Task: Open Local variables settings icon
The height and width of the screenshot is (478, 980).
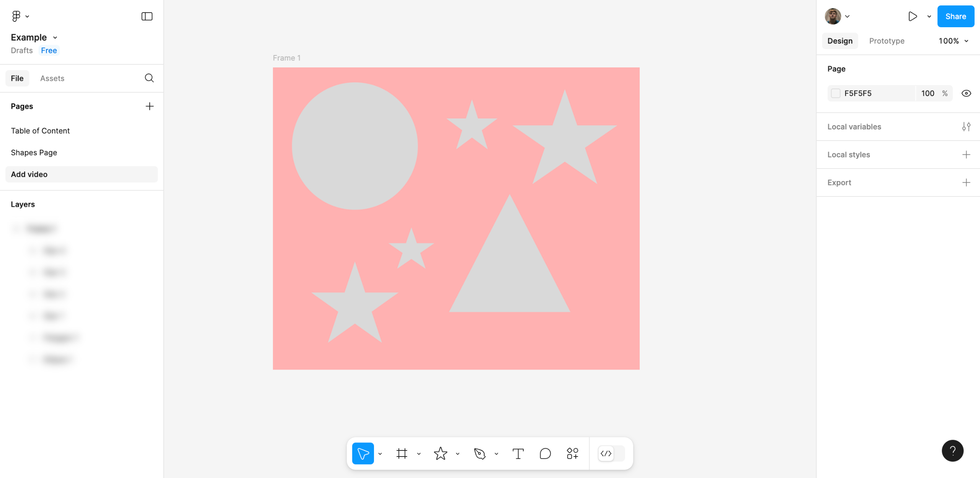Action: (x=966, y=127)
